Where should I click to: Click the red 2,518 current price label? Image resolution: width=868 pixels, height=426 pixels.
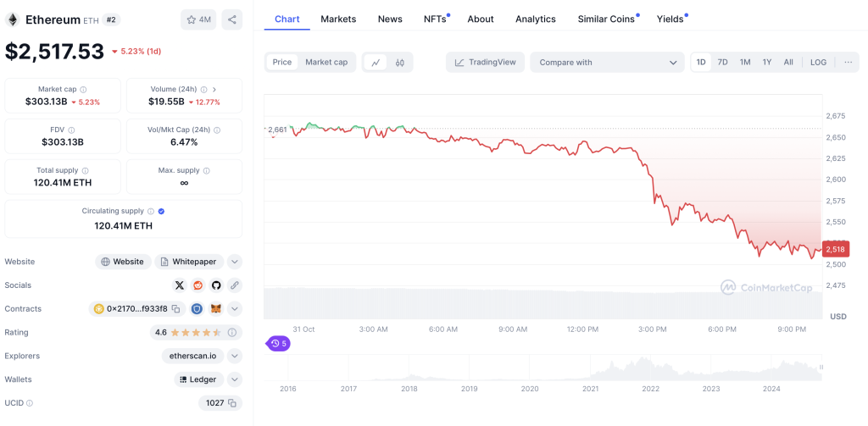click(x=836, y=250)
